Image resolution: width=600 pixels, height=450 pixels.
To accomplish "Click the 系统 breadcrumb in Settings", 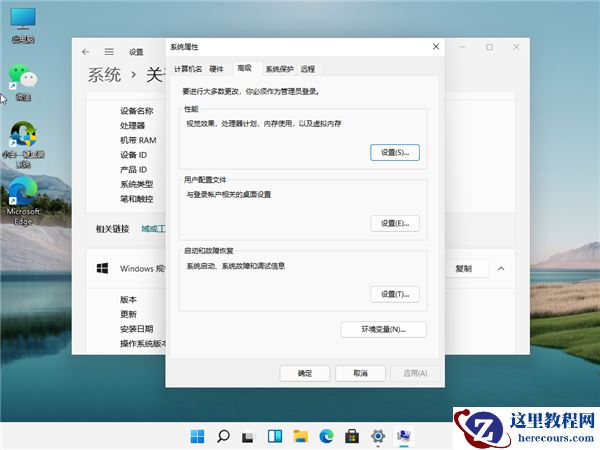I will (104, 74).
